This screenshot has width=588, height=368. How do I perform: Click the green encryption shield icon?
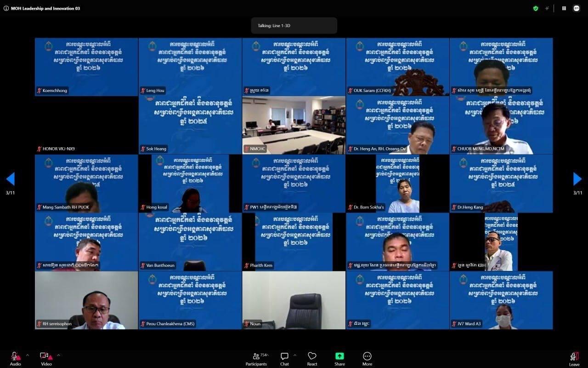(535, 8)
